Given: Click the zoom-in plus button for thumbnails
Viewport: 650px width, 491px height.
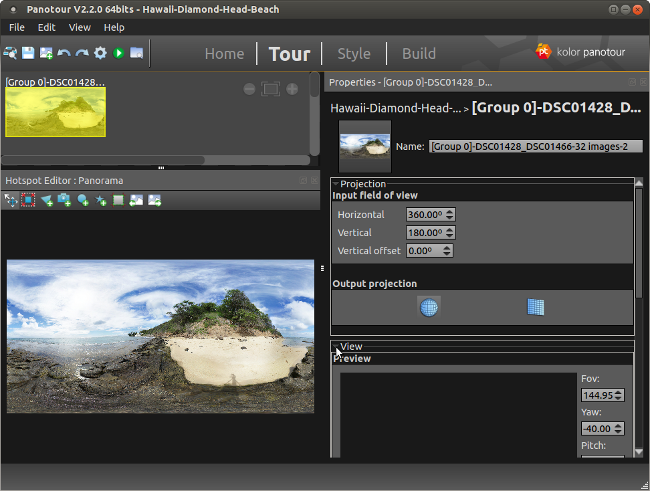Looking at the screenshot, I should 292,89.
